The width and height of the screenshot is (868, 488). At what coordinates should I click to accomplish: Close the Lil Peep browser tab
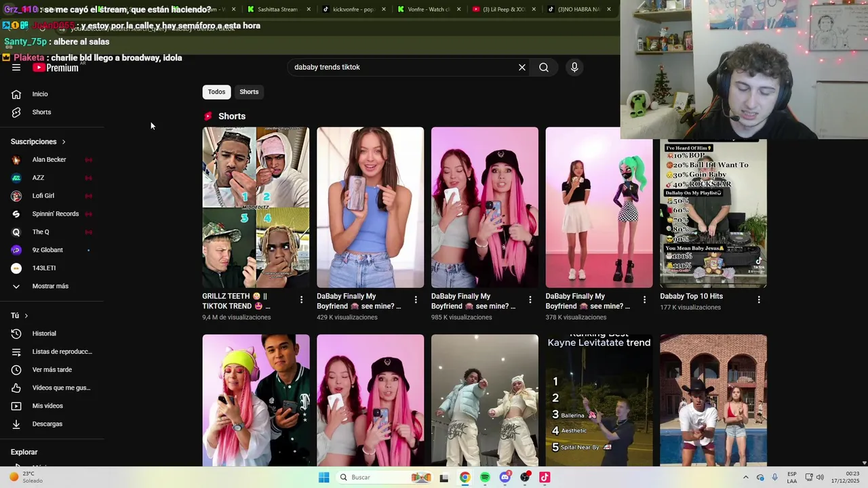coord(534,9)
